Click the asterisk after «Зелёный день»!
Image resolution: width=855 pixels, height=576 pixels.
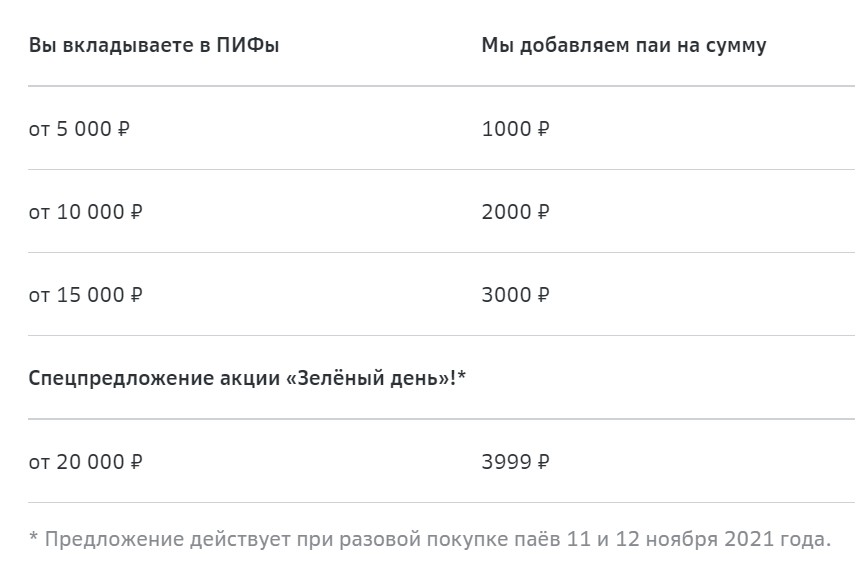point(462,374)
